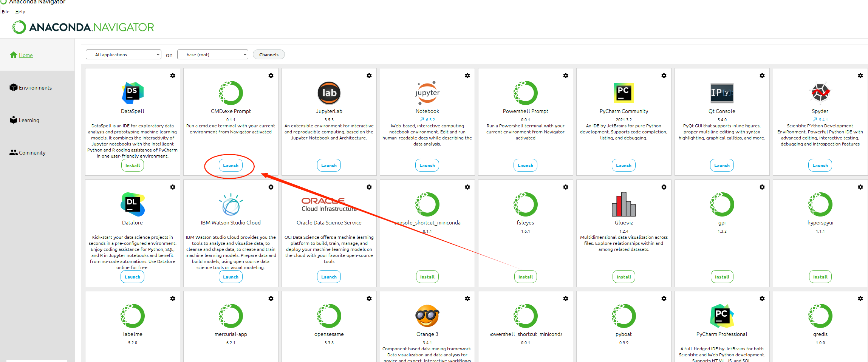Install hyperspyui
Viewport: 868px width, 362px height.
pyautogui.click(x=820, y=277)
